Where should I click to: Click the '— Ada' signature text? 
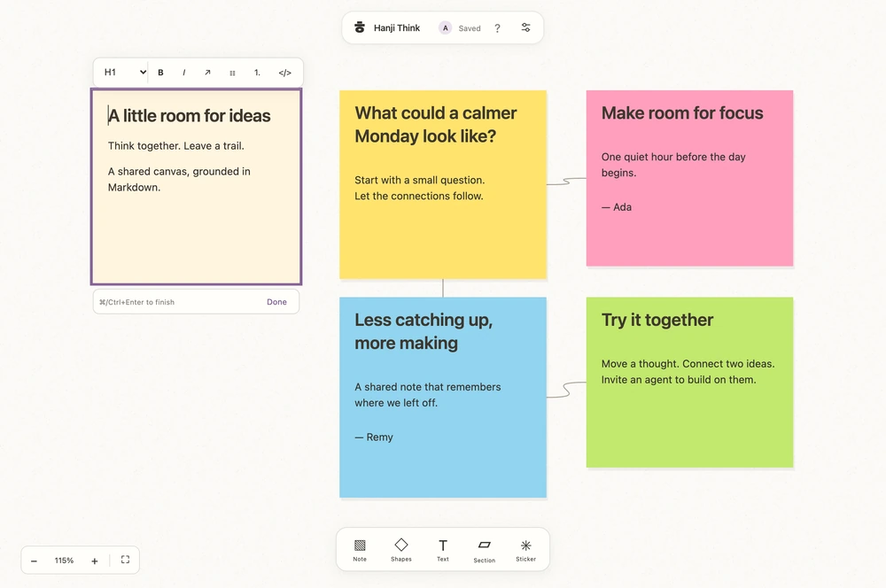pyautogui.click(x=617, y=207)
